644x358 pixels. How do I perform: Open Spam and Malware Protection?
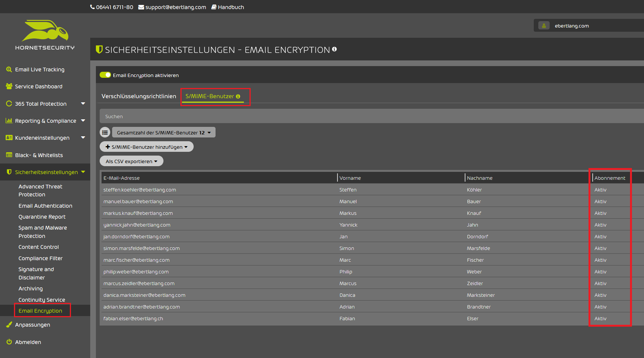(x=43, y=232)
